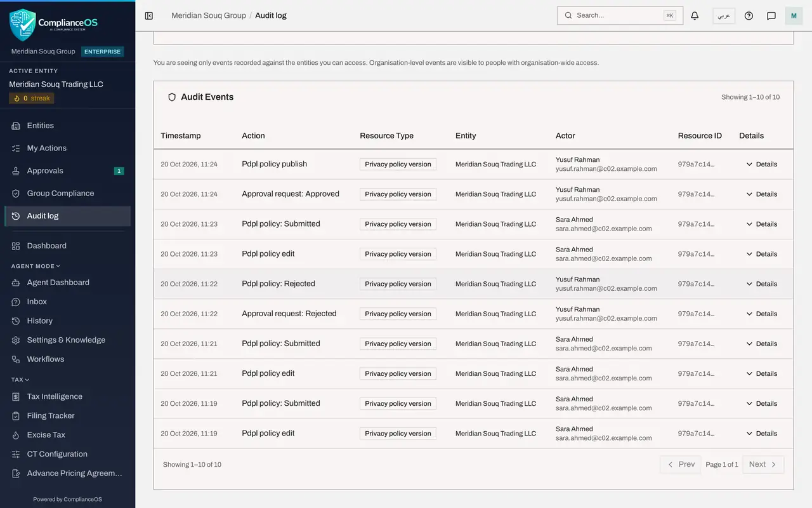Image resolution: width=812 pixels, height=508 pixels.
Task: Click the ComplianceOS shield logo
Action: [23, 24]
